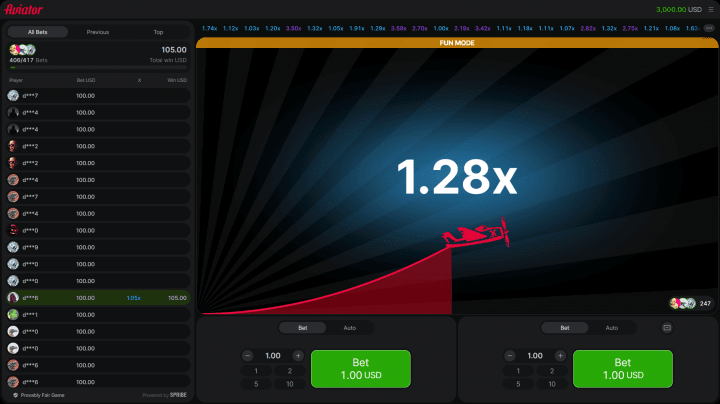The image size is (720, 404).
Task: Set quick amount 2 in the first bet panel
Action: (290, 371)
